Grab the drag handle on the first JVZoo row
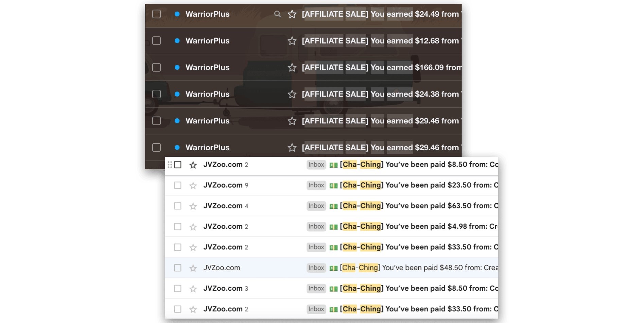 [x=170, y=165]
